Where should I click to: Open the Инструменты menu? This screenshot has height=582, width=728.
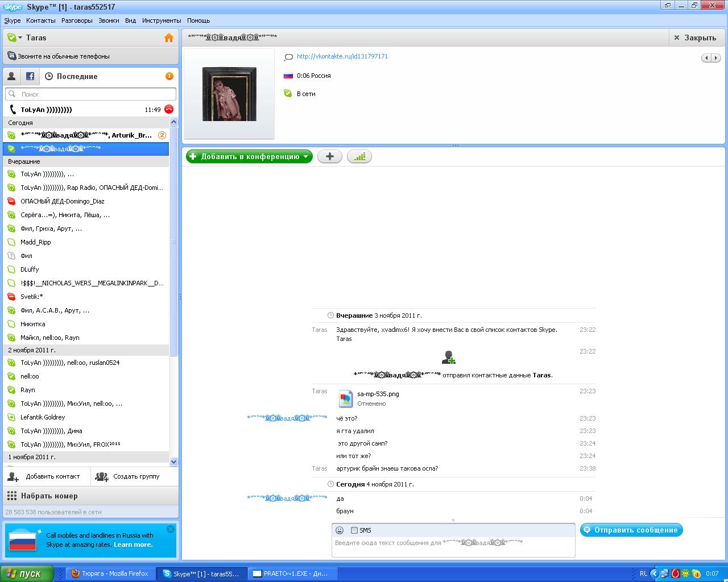162,20
